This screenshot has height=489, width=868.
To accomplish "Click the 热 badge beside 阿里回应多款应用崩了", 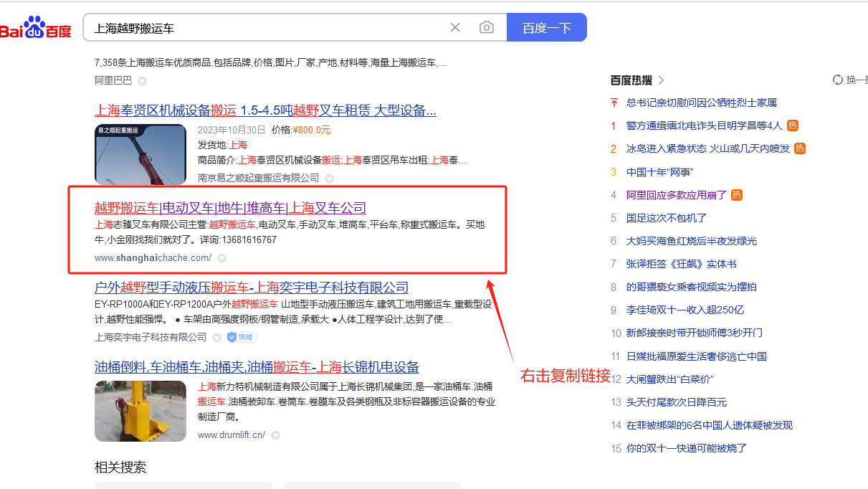I will (x=737, y=194).
